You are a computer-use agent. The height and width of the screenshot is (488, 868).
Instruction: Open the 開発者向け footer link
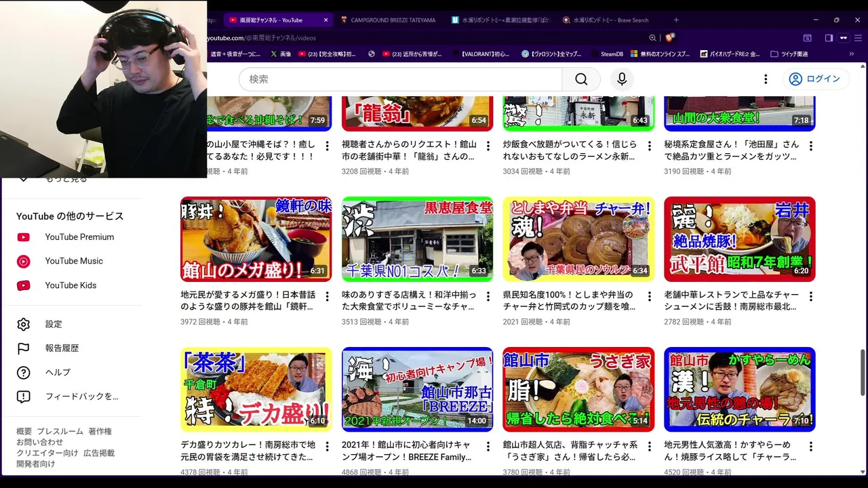pos(36,464)
